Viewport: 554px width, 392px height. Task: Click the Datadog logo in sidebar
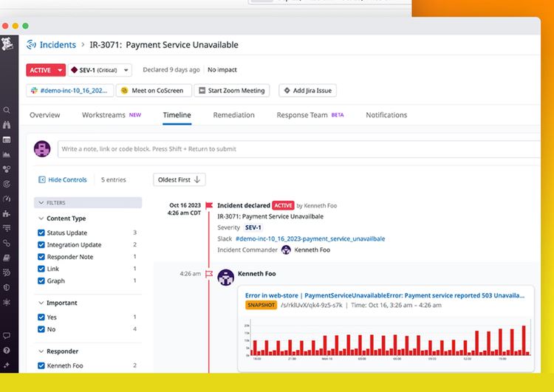[x=7, y=44]
